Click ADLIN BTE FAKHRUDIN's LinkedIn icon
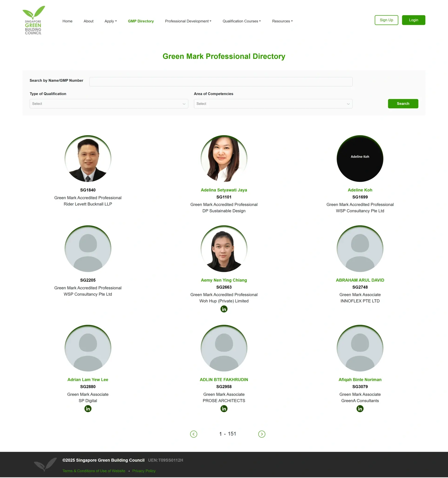Image resolution: width=448 pixels, height=478 pixels. tap(224, 408)
